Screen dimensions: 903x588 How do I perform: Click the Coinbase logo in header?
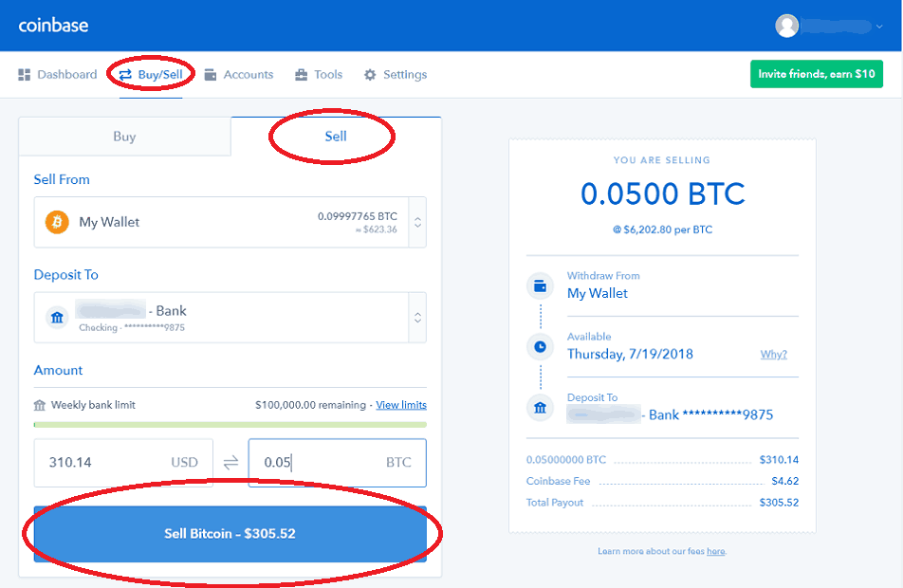(x=53, y=26)
